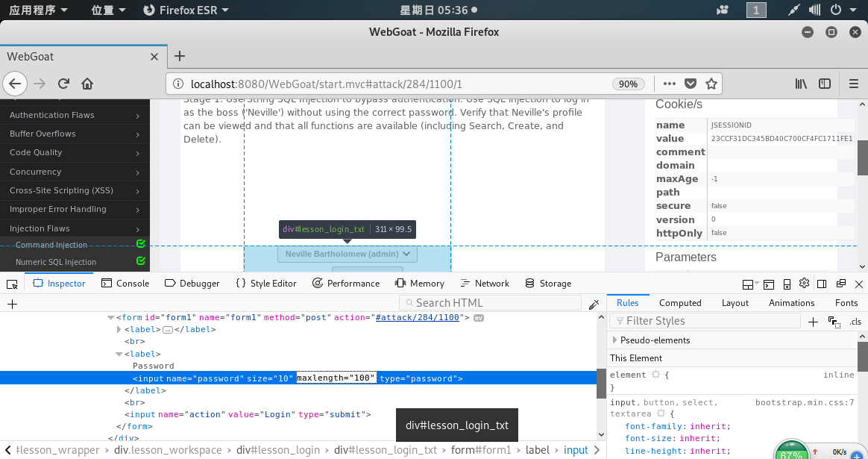Toggle the green Numeric SQL Injection check

coord(141,260)
